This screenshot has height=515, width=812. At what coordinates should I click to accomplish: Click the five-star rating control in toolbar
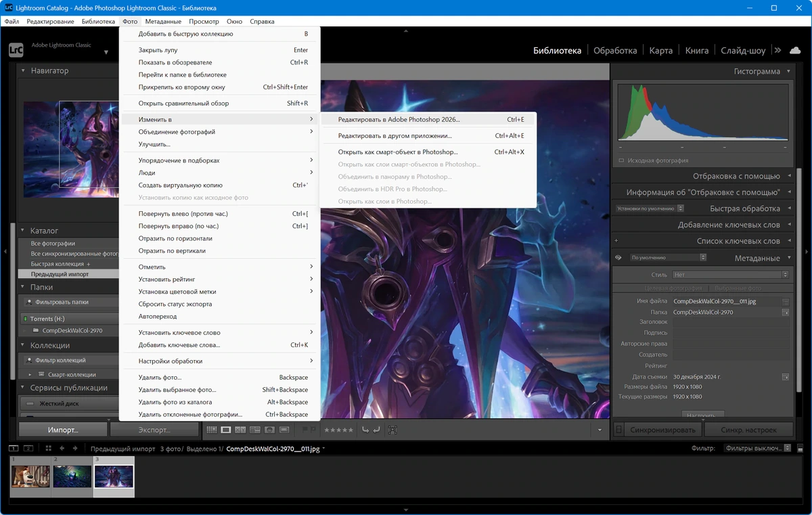tap(338, 430)
